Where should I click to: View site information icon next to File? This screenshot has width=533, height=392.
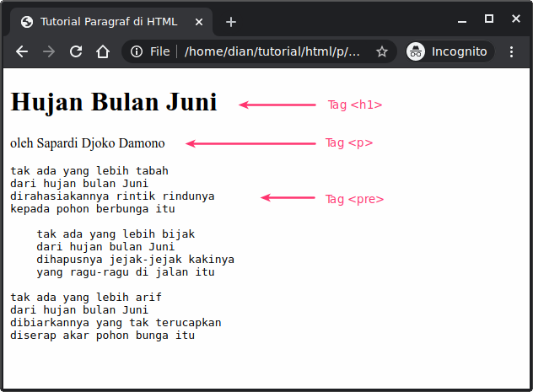[x=137, y=51]
